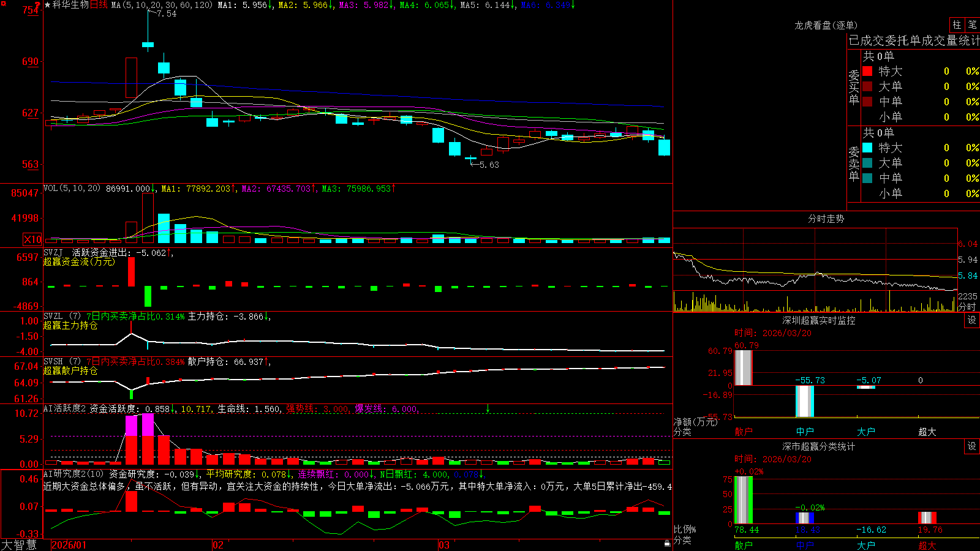This screenshot has height=551, width=980.
Task: Click 散户 label in 深市超赢分类统计 chart
Action: (x=744, y=545)
